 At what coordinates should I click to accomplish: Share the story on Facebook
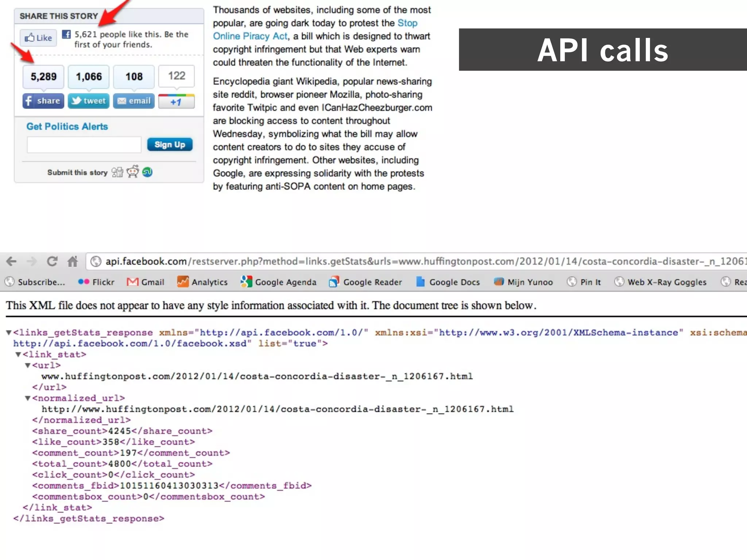pyautogui.click(x=43, y=101)
